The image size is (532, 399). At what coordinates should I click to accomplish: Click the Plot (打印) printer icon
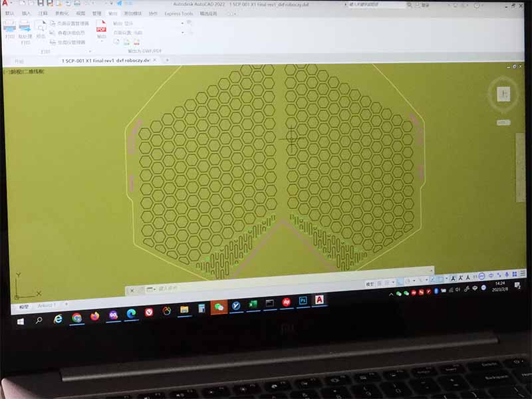point(9,28)
